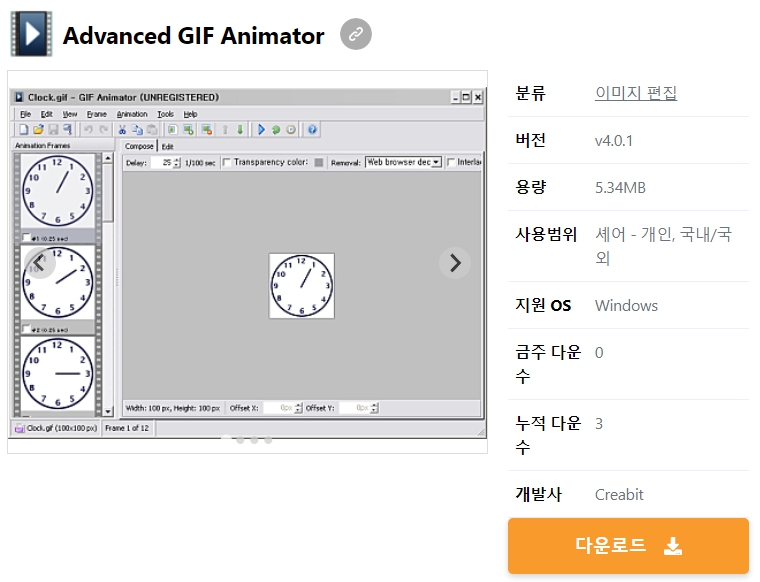Click the clock image on the canvas

(x=301, y=286)
